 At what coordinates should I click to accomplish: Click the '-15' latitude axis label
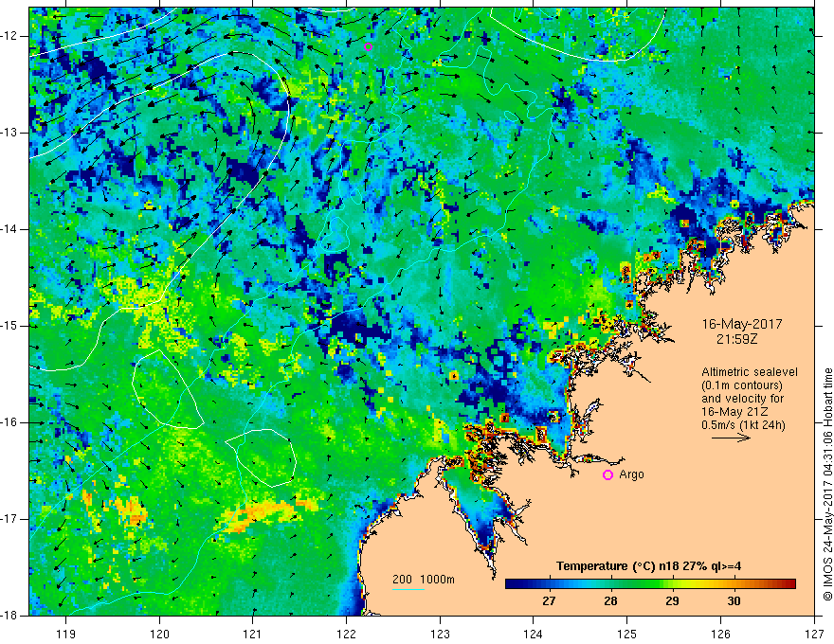tap(9, 326)
